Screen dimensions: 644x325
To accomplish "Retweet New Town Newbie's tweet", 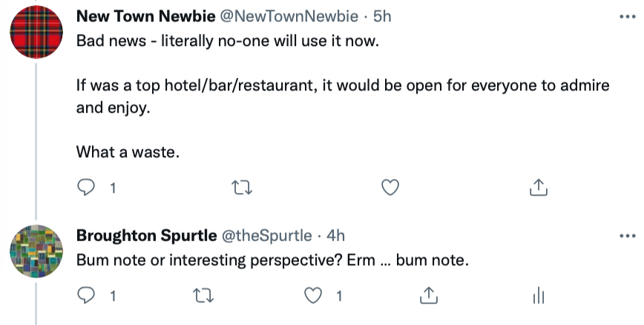I will tap(242, 188).
